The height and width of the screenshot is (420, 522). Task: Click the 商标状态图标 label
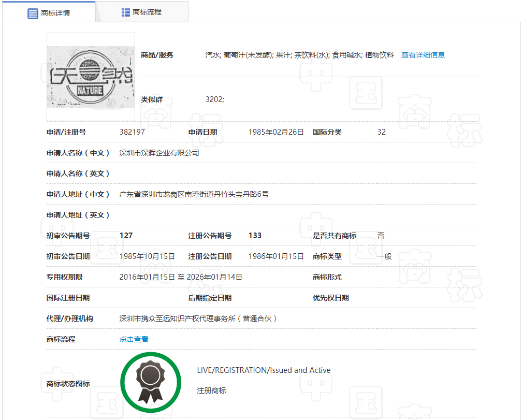[x=68, y=384]
